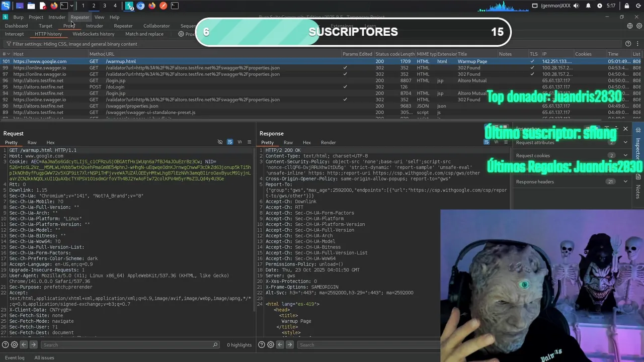Open the HTTP history filter settings bar
The image size is (644, 362).
click(312, 44)
